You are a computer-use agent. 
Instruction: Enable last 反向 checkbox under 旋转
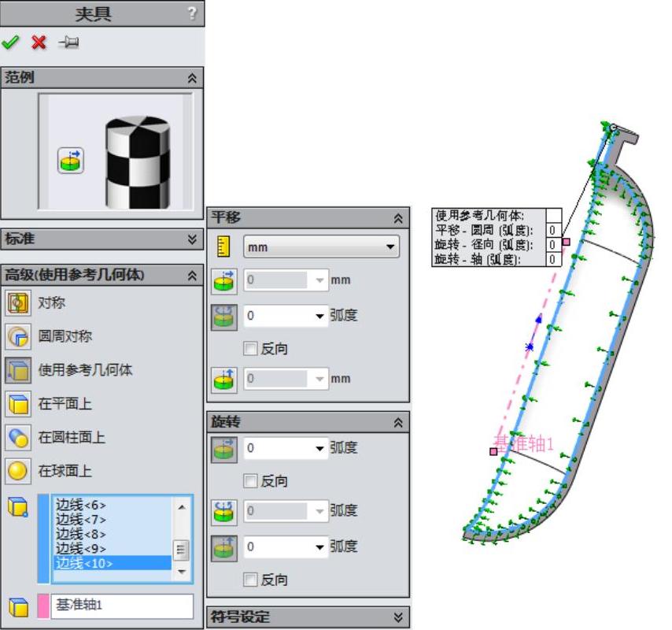250,580
